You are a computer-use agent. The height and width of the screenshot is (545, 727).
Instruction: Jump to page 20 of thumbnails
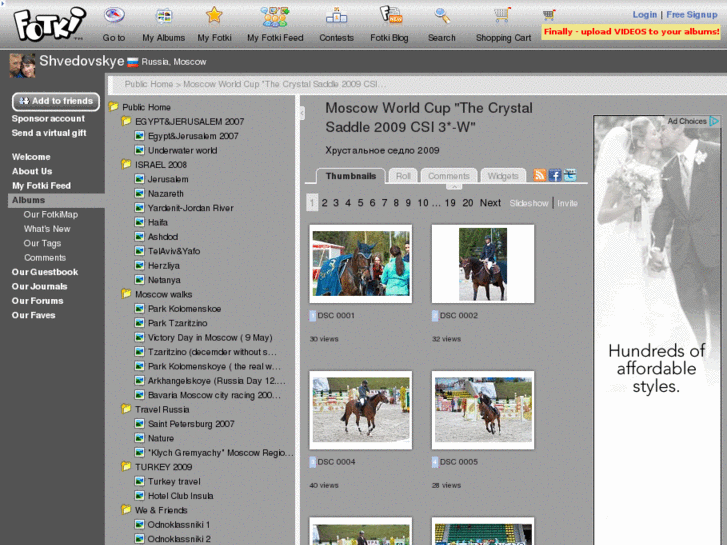(467, 203)
